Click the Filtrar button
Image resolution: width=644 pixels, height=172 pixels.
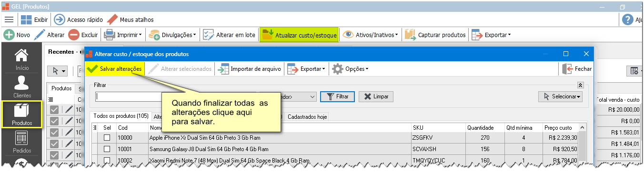point(338,96)
